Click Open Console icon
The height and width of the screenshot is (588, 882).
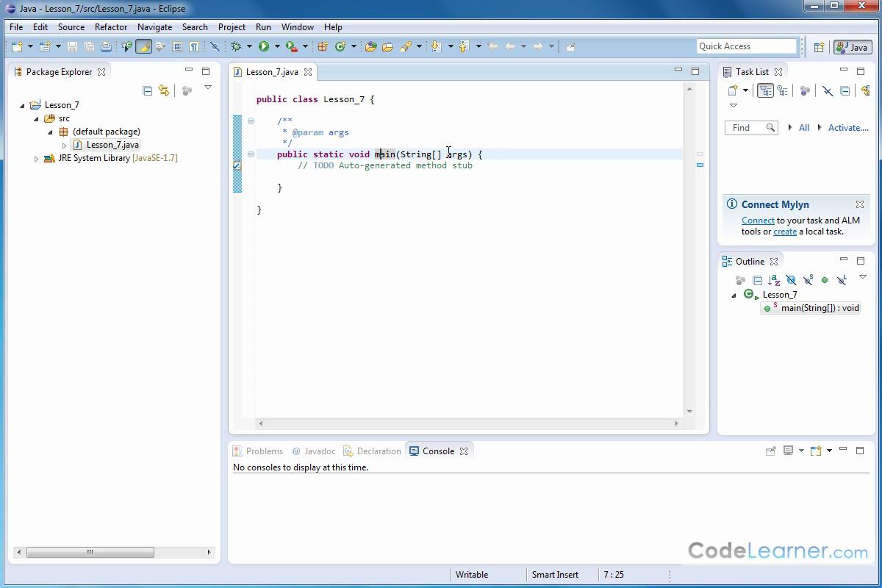click(x=815, y=451)
